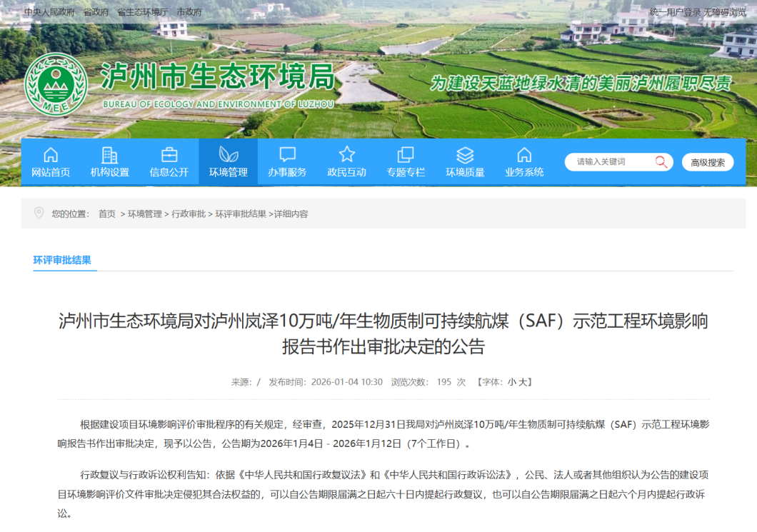The width and height of the screenshot is (757, 532).
Task: Click the briefcase icon for 信息公开
Action: [169, 155]
